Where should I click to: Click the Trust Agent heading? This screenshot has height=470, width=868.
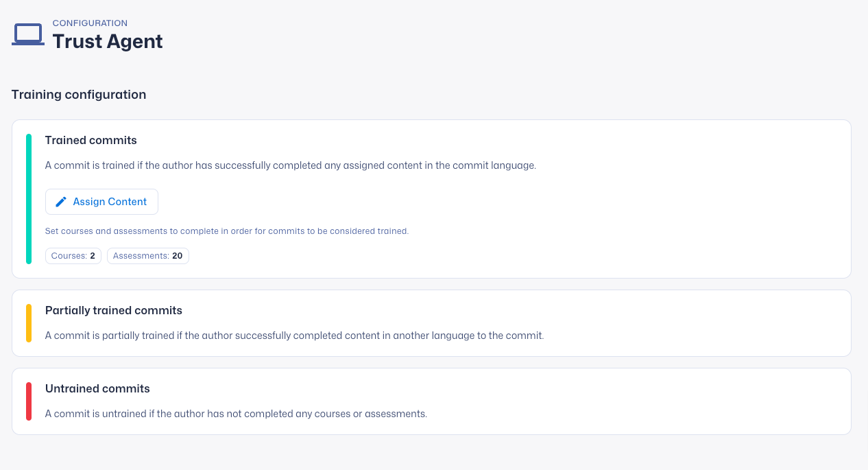107,41
